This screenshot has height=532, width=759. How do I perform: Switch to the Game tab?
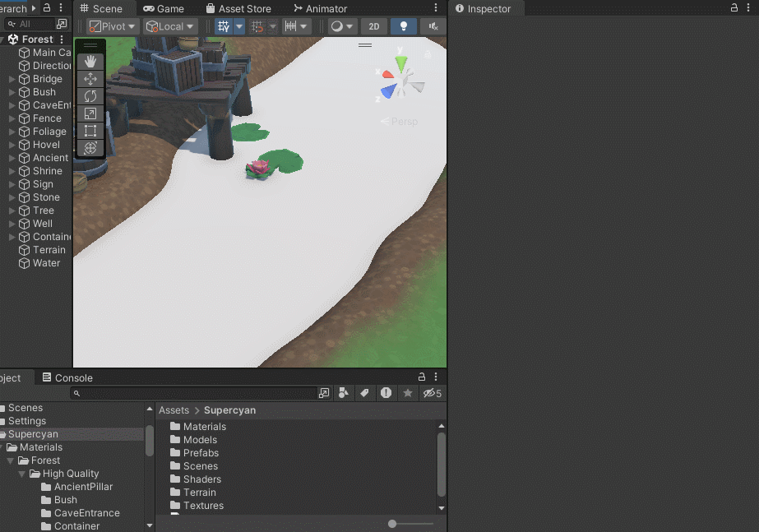[x=166, y=8]
